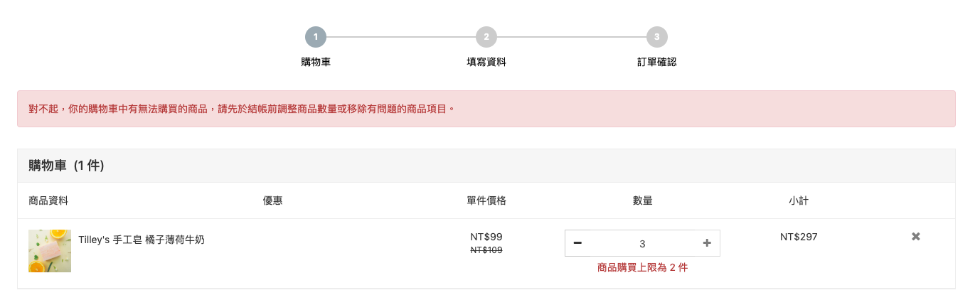
Task: Click the 購物車 step label
Action: pyautogui.click(x=316, y=62)
